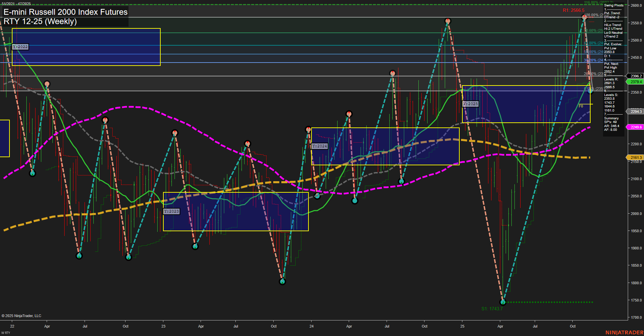Screen dimensions: 644x336
Task: Click the © 2025 NinjaTrader, LLC copyright text
Action: [22, 315]
